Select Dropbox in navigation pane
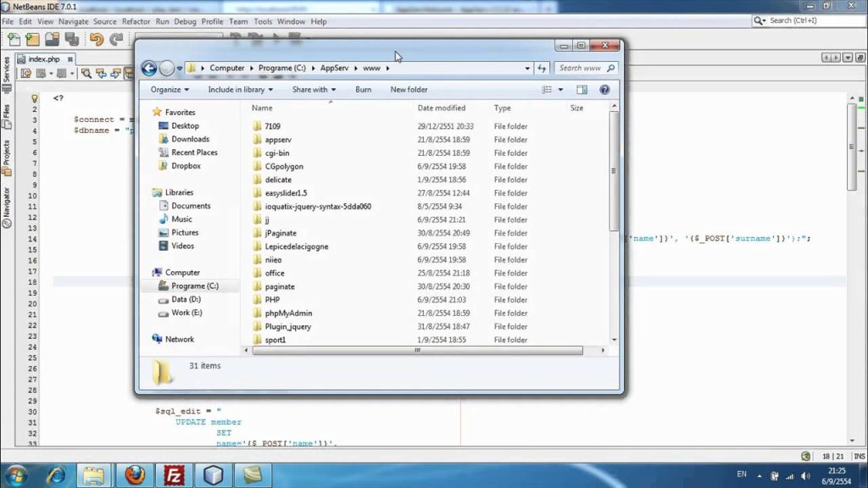 point(186,165)
